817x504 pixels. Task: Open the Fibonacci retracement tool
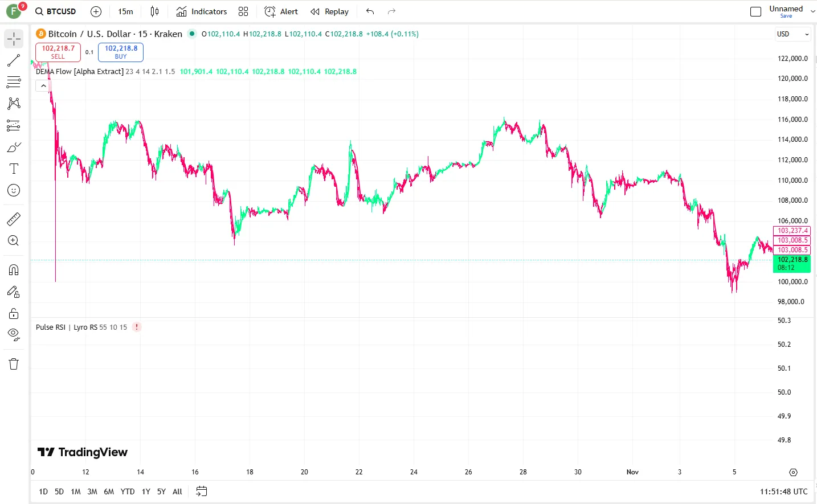point(14,82)
